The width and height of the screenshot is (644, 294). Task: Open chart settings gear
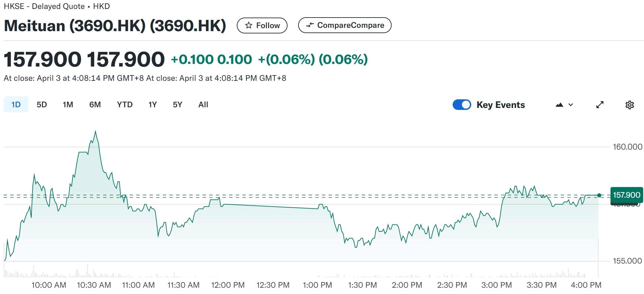click(x=629, y=105)
